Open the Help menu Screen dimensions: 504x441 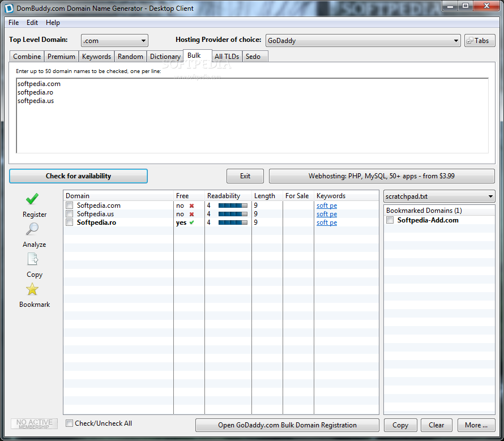click(53, 23)
